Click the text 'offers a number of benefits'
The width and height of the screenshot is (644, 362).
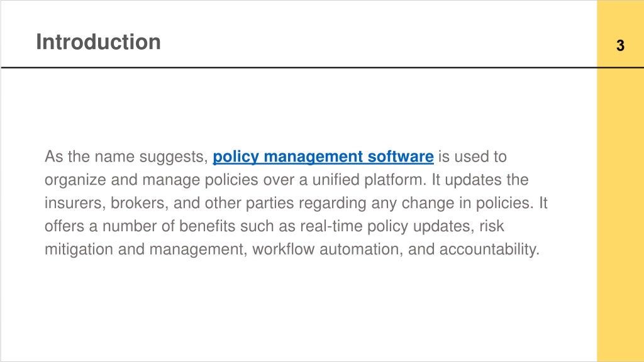[x=140, y=226]
